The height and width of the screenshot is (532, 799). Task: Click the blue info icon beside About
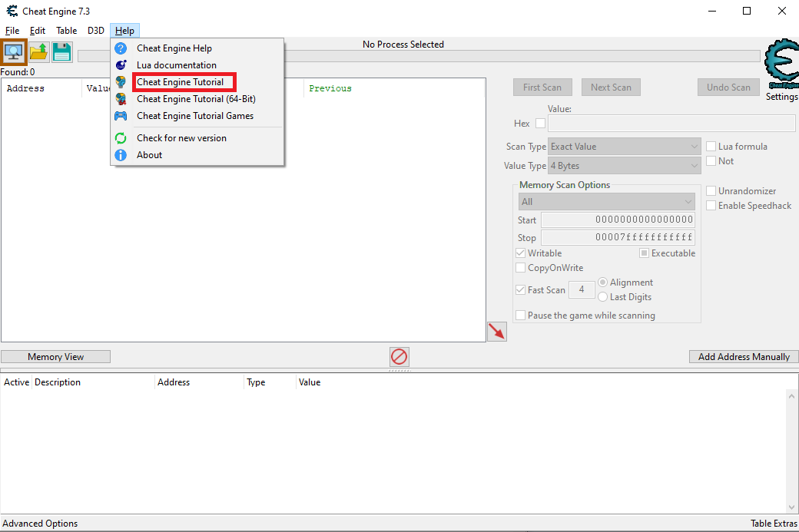pyautogui.click(x=121, y=155)
